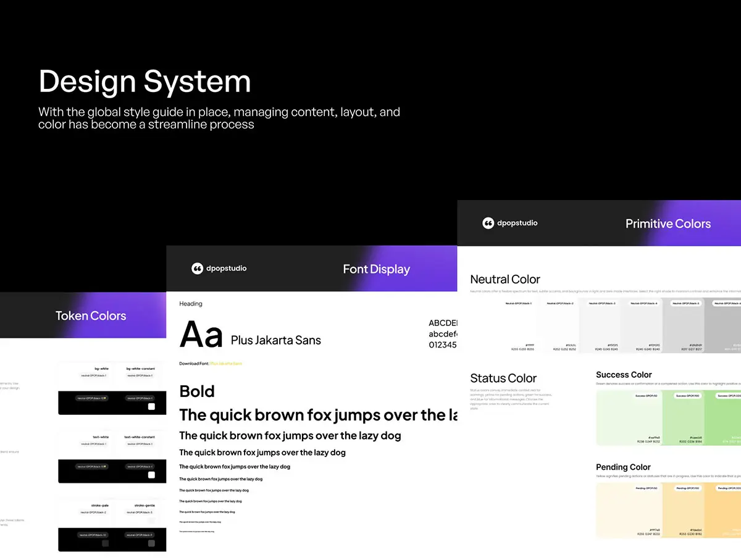Image resolution: width=741 pixels, height=560 pixels.
Task: Click the Neutral Color section heading
Action: tap(505, 280)
